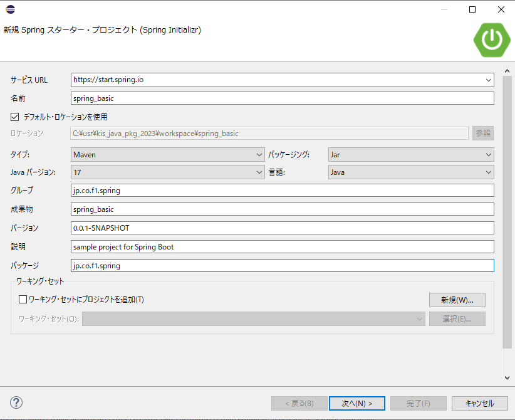Expand the サービス URL dropdown

[x=488, y=80]
